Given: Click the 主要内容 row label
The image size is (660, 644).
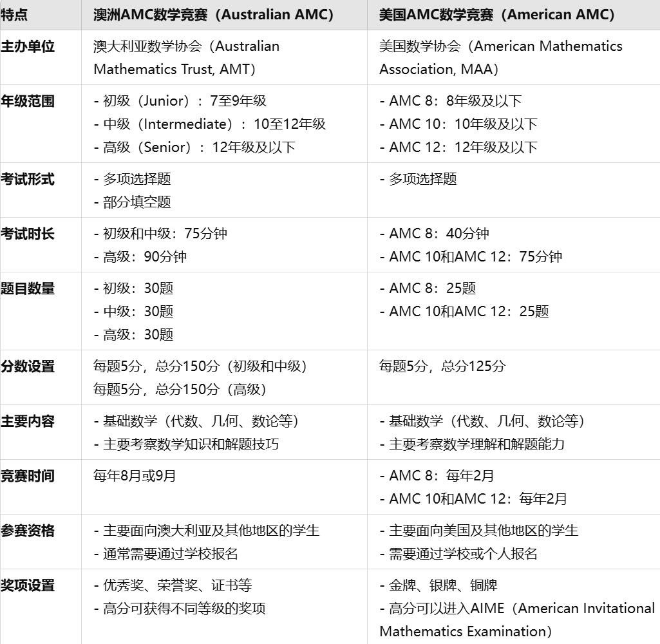Looking at the screenshot, I should (x=28, y=421).
